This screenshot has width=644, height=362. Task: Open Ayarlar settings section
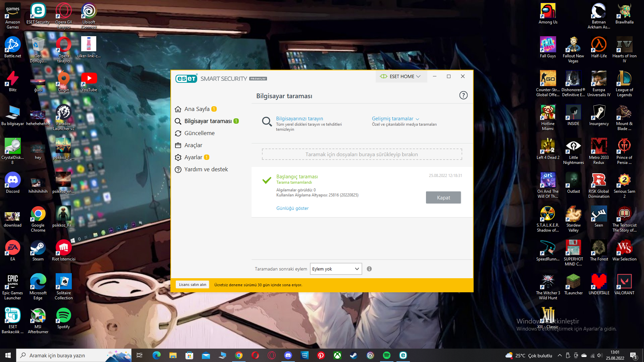point(193,157)
